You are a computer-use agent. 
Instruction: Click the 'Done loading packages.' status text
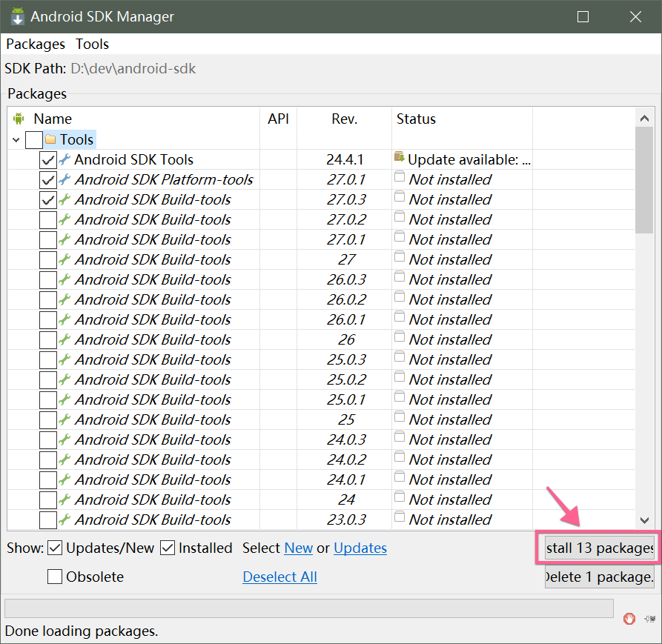pyautogui.click(x=82, y=631)
